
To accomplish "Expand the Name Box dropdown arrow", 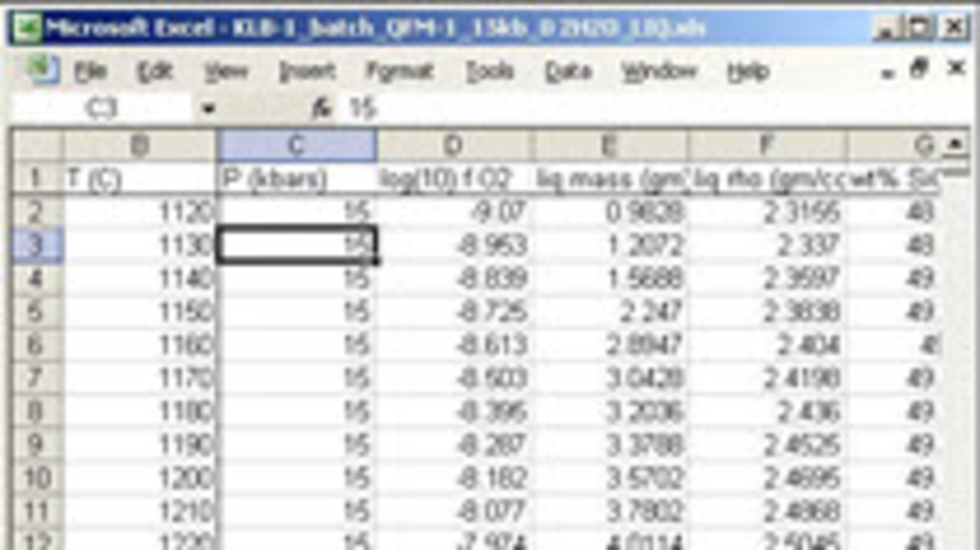I will 207,109.
